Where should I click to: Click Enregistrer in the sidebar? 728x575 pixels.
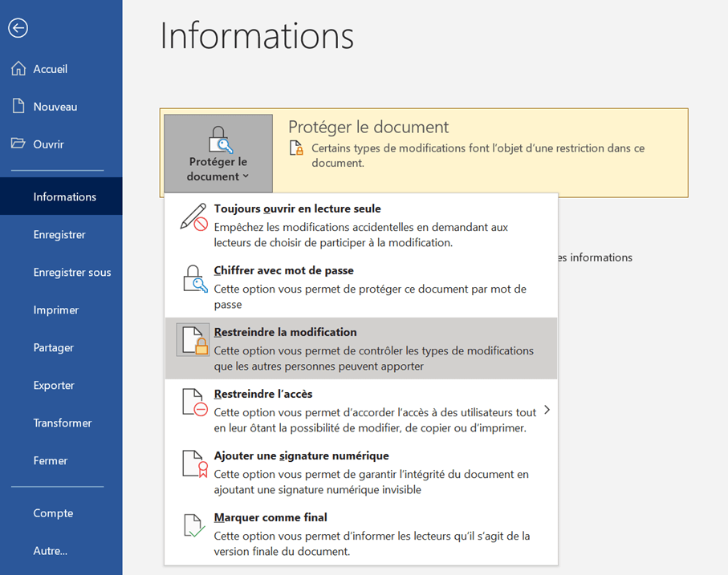point(61,234)
